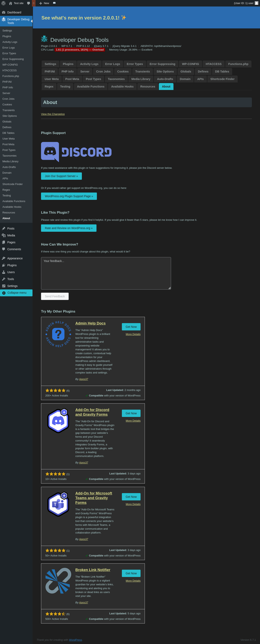Image resolution: width=260 pixels, height=644 pixels.
Task: Open the Broken Link Notifier title link
Action: tap(93, 570)
